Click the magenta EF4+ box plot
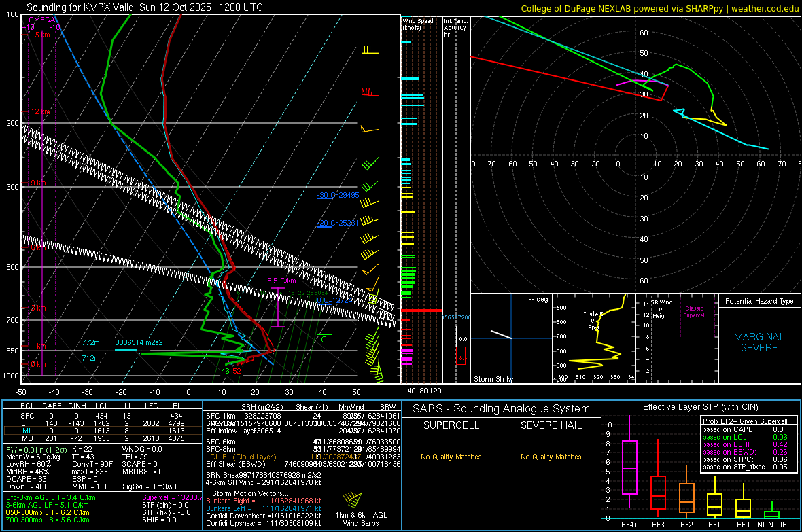Viewport: 802px width, 532px height. tap(629, 467)
